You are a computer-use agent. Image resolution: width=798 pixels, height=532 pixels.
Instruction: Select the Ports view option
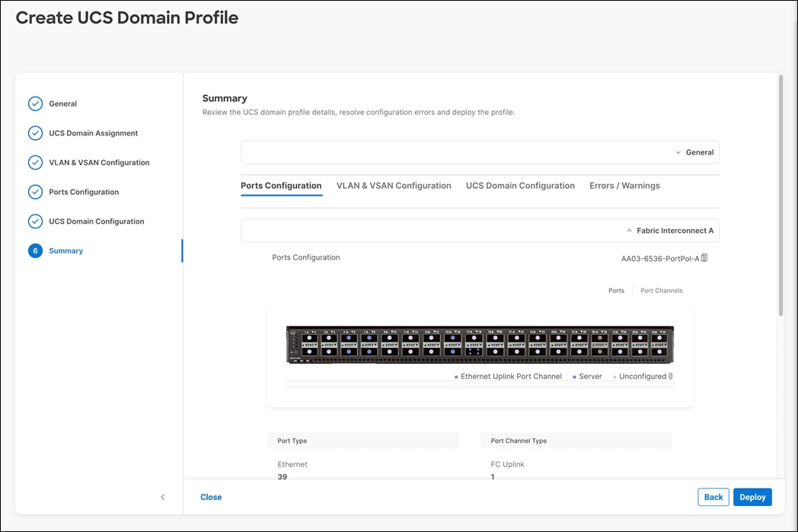pyautogui.click(x=617, y=290)
